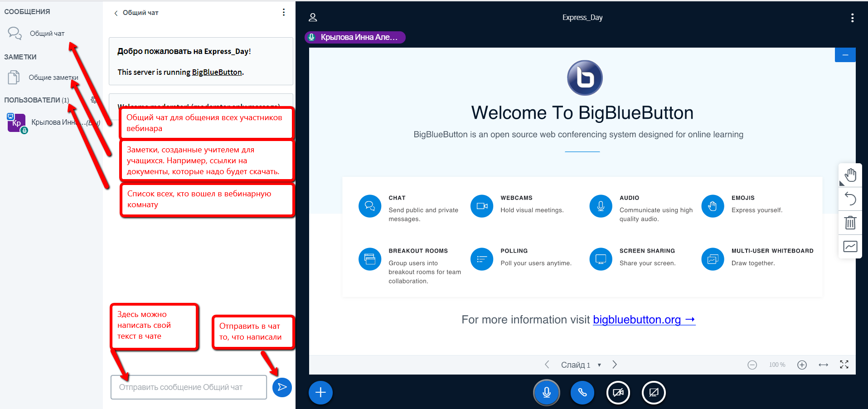Open chat options three-dot menu
Viewport: 868px width, 409px height.
[284, 12]
